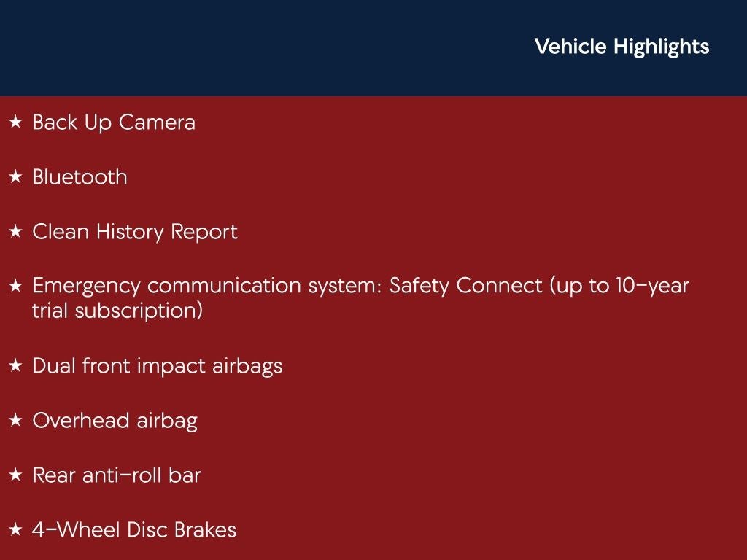Screen dimensions: 747x560
Task: Click the star bullet for Overhead airbag
Action: coord(15,421)
